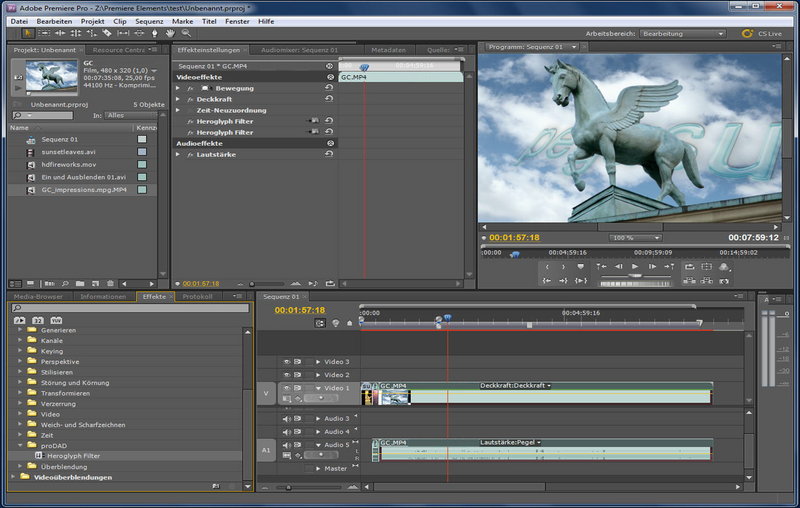Viewport: 800px width, 508px height.
Task: Open the Sequenz menu
Action: tap(149, 21)
